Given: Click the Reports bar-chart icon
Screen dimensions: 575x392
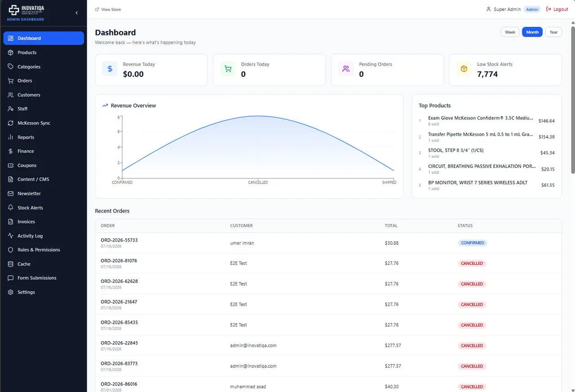Looking at the screenshot, I should (11, 137).
